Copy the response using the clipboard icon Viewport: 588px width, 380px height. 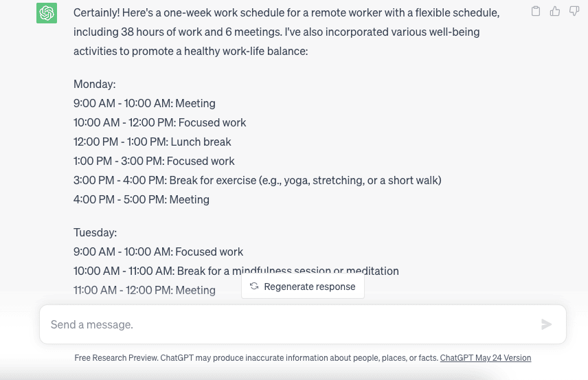coord(536,11)
